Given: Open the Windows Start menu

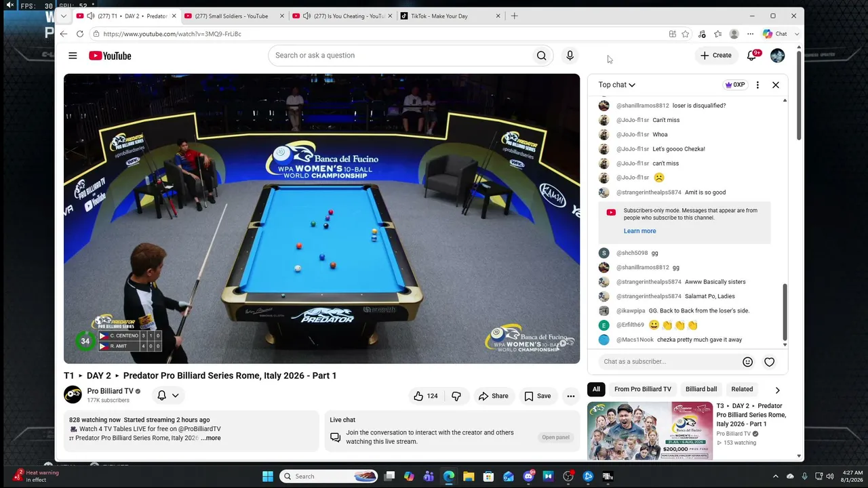Looking at the screenshot, I should click(x=268, y=476).
